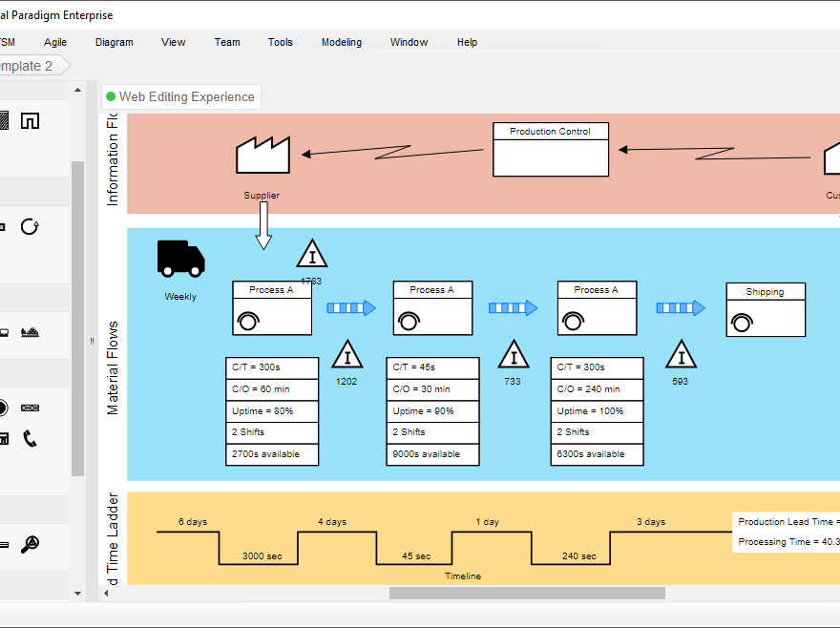This screenshot has width=840, height=628.
Task: Select the Go-See magnifier tool
Action: point(30,547)
